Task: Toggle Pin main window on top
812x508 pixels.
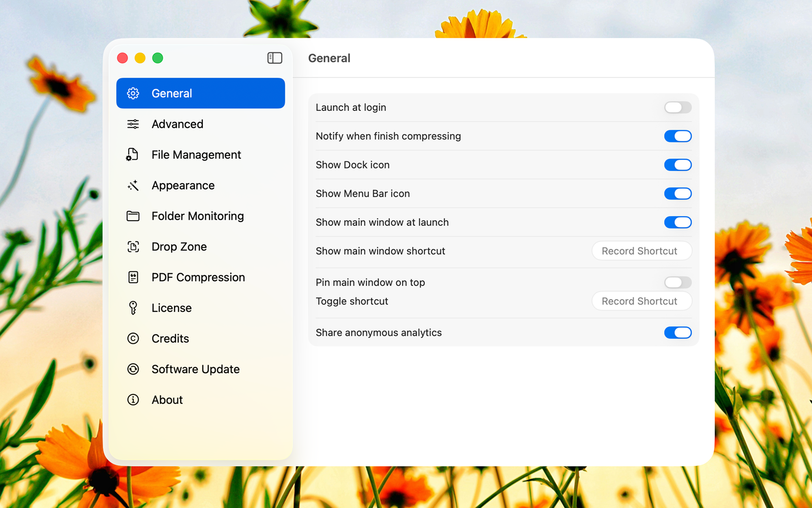Action: (677, 282)
